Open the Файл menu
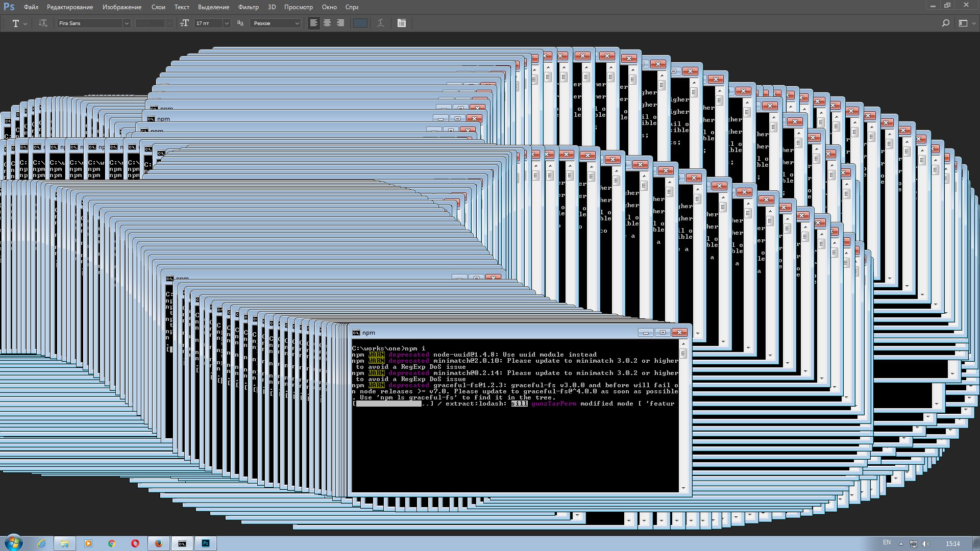The image size is (980, 551). click(31, 7)
